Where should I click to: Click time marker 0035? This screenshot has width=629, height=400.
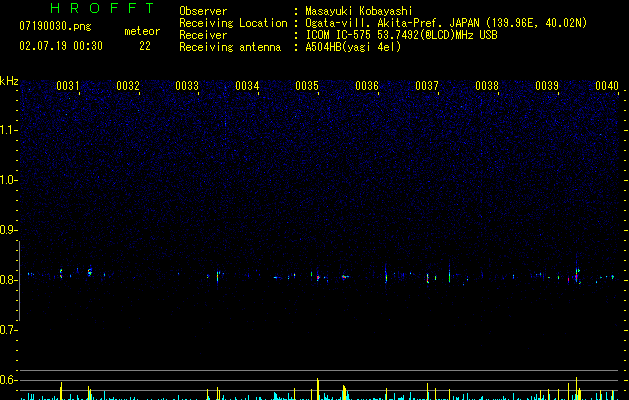coord(307,85)
